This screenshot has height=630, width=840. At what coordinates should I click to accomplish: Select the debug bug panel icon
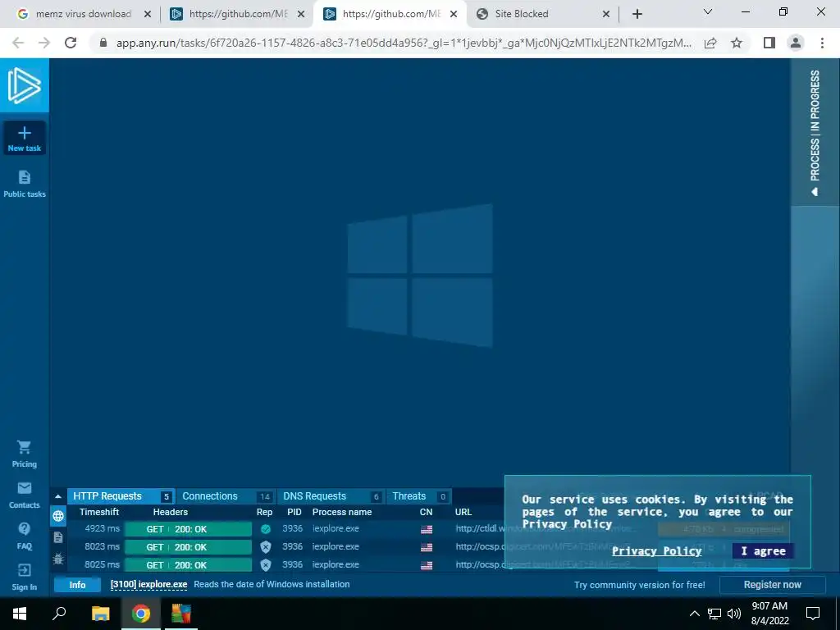click(58, 559)
